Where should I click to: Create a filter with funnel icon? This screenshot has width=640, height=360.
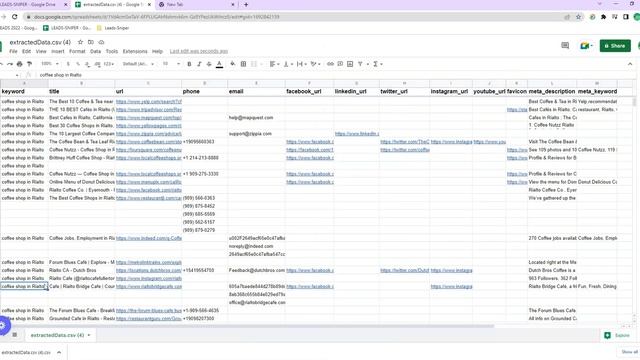click(x=360, y=64)
